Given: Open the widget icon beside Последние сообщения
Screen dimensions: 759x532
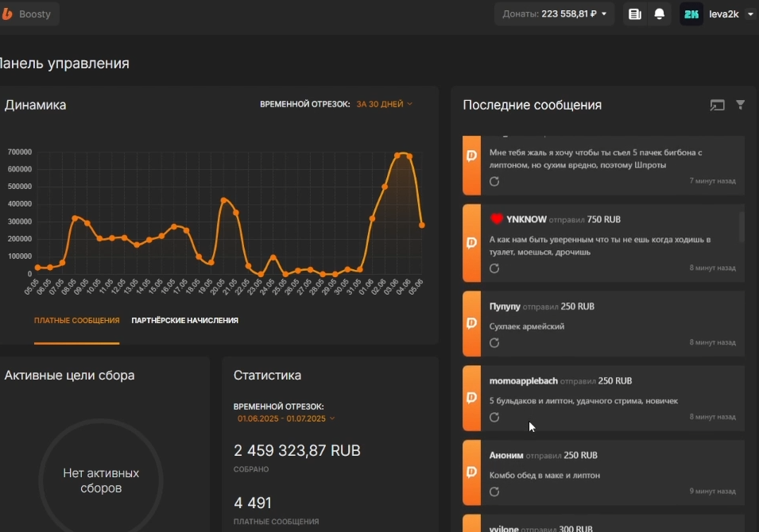Looking at the screenshot, I should (717, 105).
